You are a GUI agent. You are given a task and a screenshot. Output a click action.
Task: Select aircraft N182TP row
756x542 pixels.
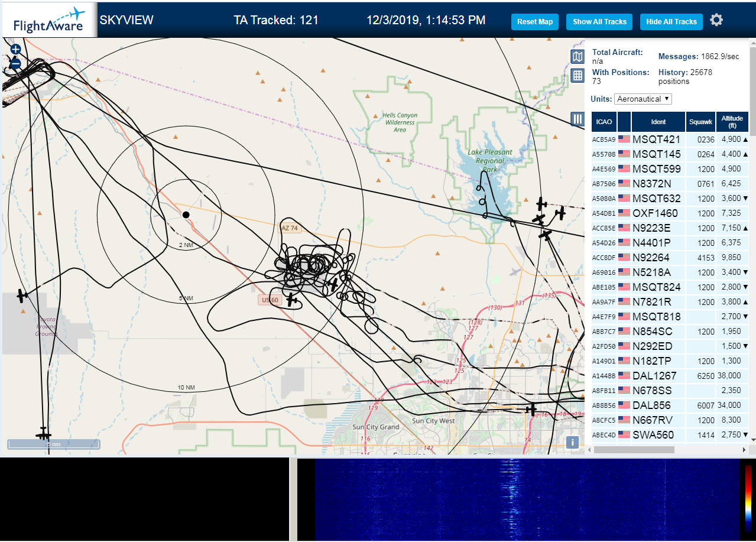click(x=670, y=361)
